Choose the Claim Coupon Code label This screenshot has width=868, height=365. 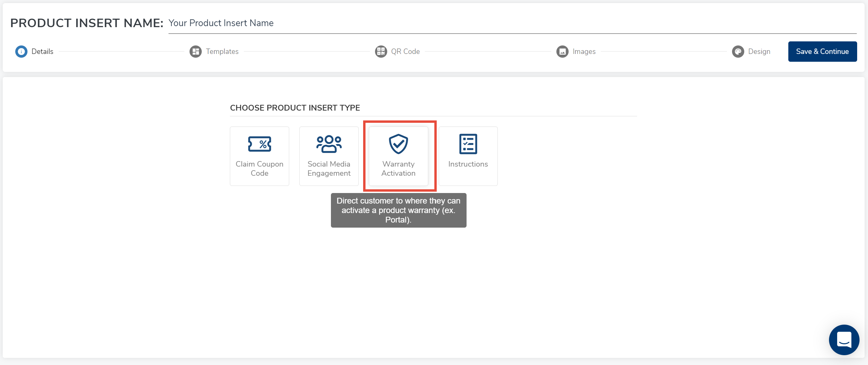(259, 169)
